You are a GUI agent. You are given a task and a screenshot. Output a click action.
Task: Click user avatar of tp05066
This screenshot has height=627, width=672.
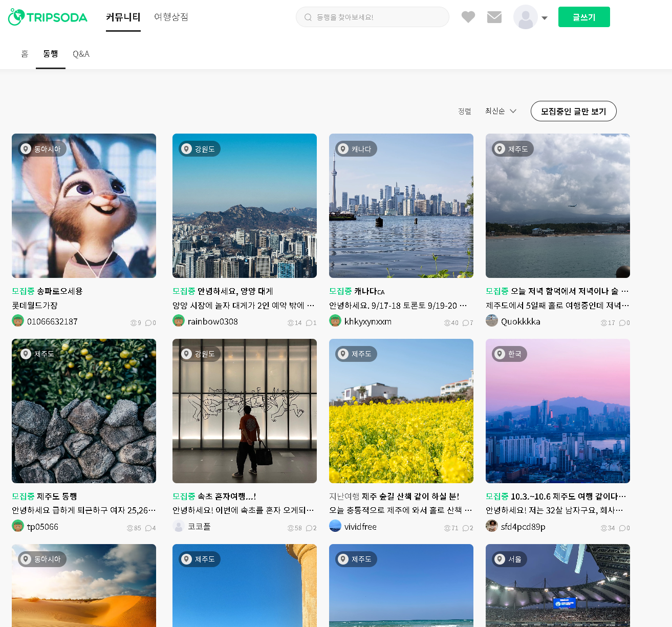pos(18,526)
